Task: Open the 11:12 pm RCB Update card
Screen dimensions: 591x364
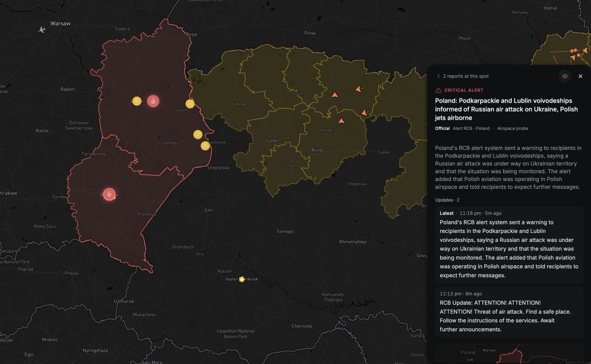Action: [509, 313]
